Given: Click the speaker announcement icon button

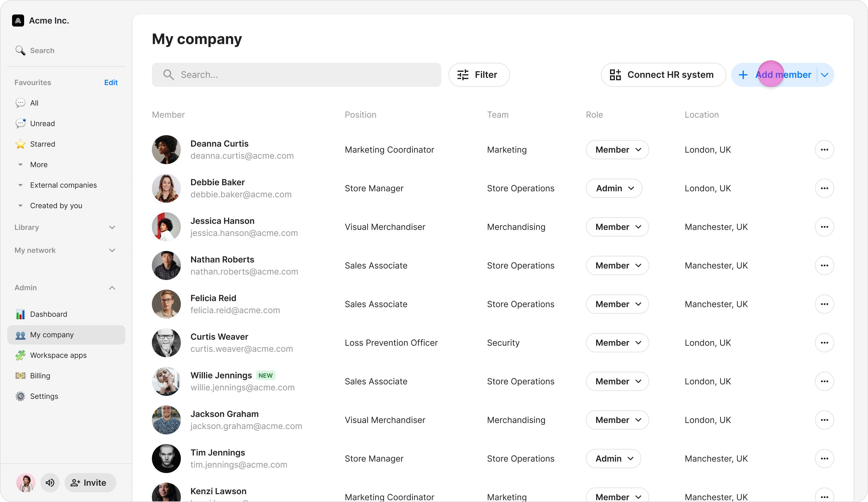Looking at the screenshot, I should coord(50,482).
